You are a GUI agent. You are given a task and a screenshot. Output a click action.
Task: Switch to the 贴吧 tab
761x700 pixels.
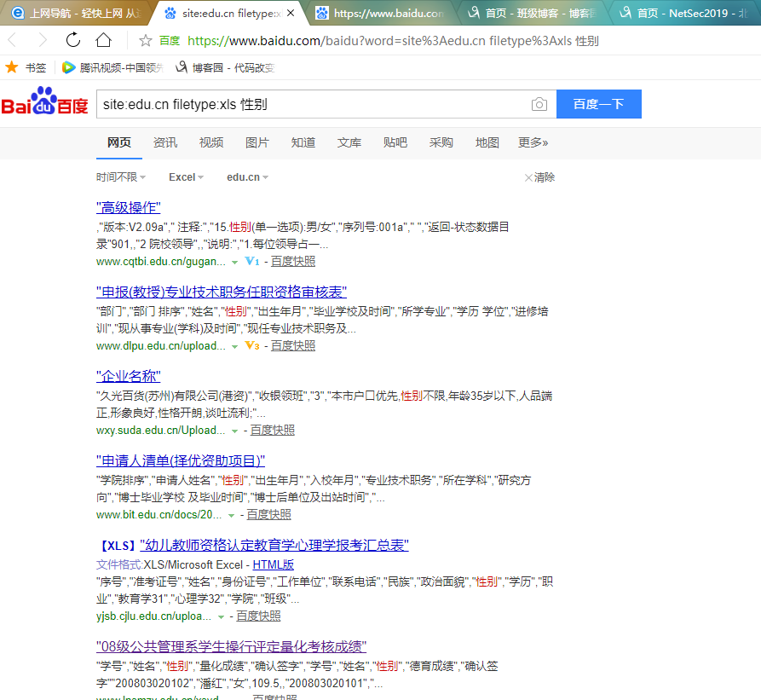395,142
